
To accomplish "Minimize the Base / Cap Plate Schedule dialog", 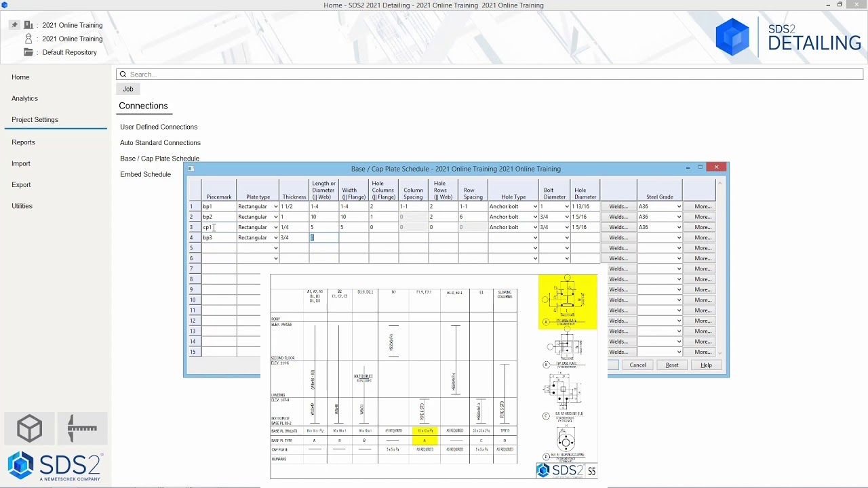I will point(688,167).
